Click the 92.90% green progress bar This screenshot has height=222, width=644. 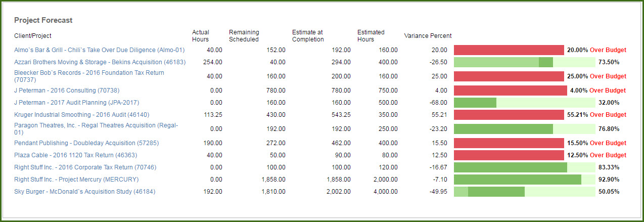[x=525, y=180]
